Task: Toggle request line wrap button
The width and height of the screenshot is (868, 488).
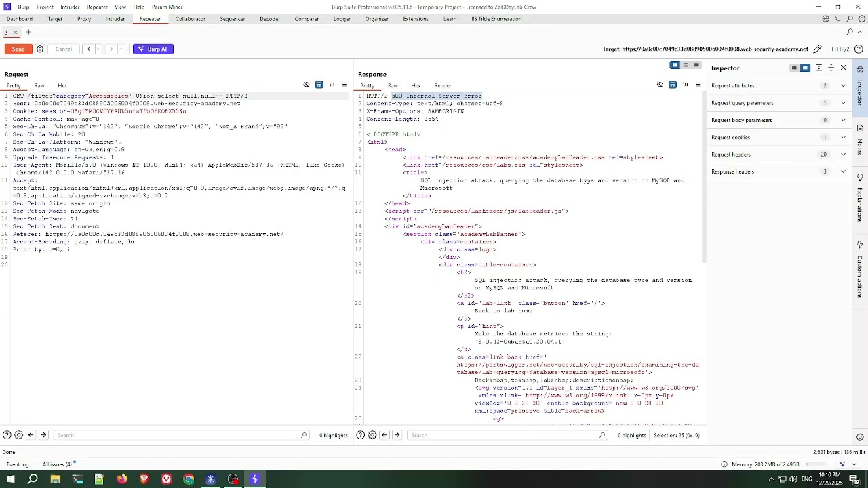Action: (x=319, y=85)
